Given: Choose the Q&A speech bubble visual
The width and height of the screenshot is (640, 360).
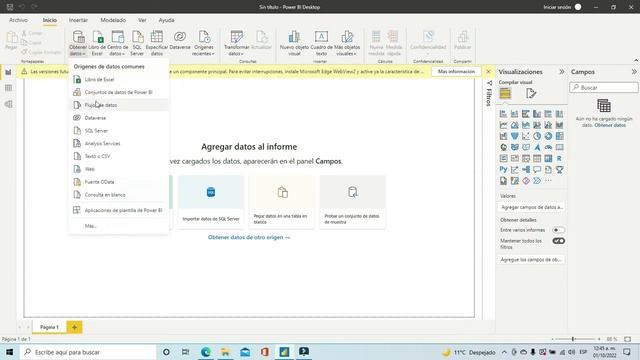Looking at the screenshot, I should pos(537,169).
